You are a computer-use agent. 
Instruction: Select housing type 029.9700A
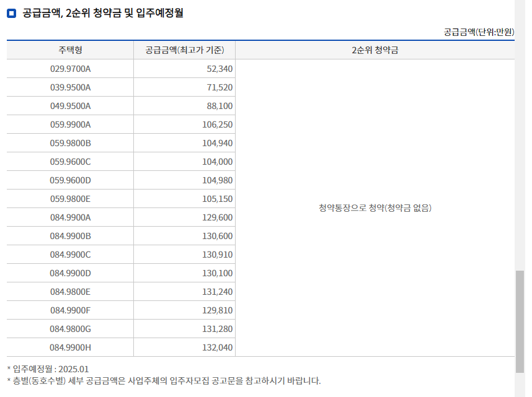[70, 69]
